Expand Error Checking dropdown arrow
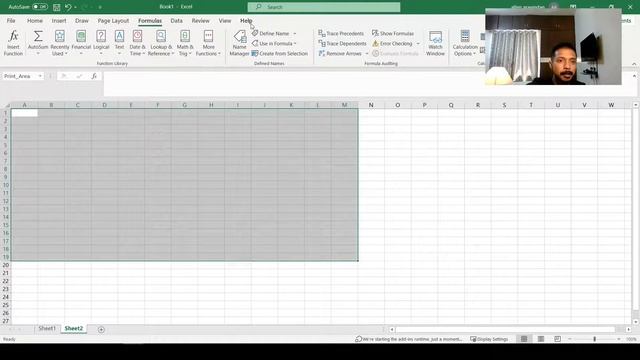The image size is (640, 360). [x=418, y=43]
